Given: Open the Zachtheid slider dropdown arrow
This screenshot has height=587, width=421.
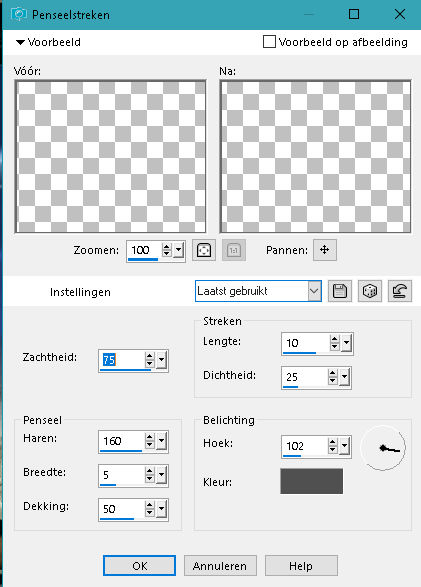Looking at the screenshot, I should click(161, 360).
